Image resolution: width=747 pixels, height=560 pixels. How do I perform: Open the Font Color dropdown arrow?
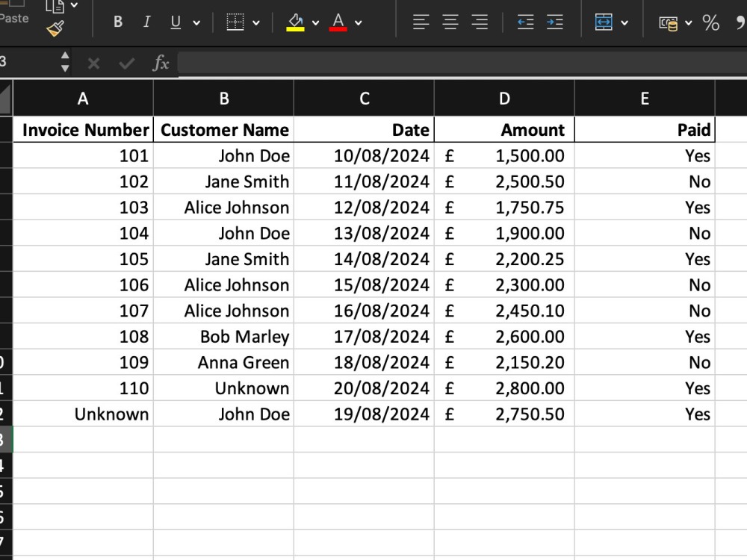click(x=357, y=22)
